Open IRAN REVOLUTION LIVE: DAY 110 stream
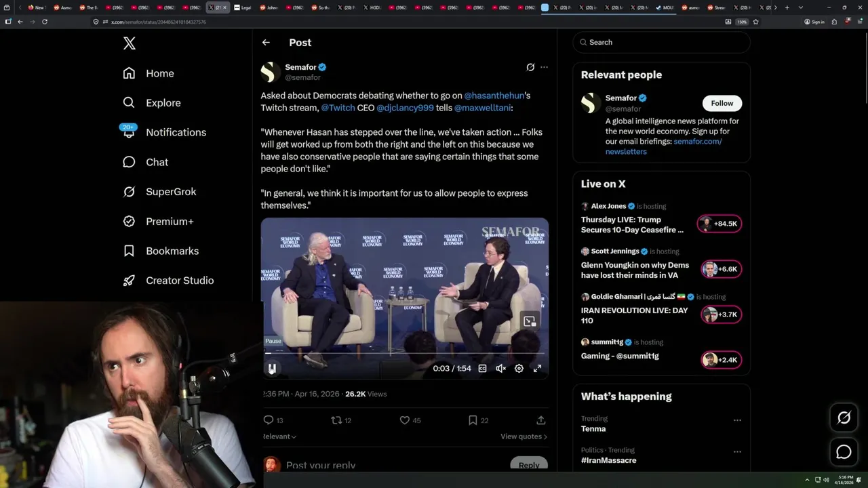This screenshot has width=868, height=488. [634, 315]
